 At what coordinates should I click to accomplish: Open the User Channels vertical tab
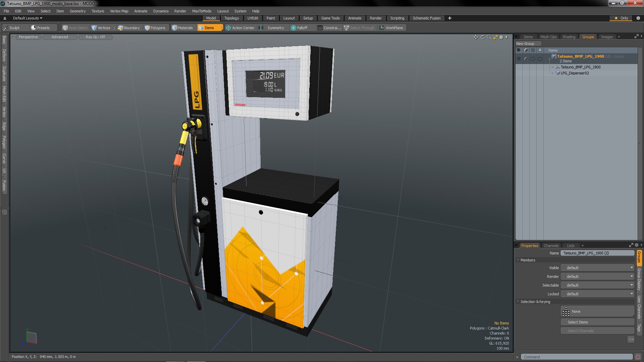[x=639, y=307]
